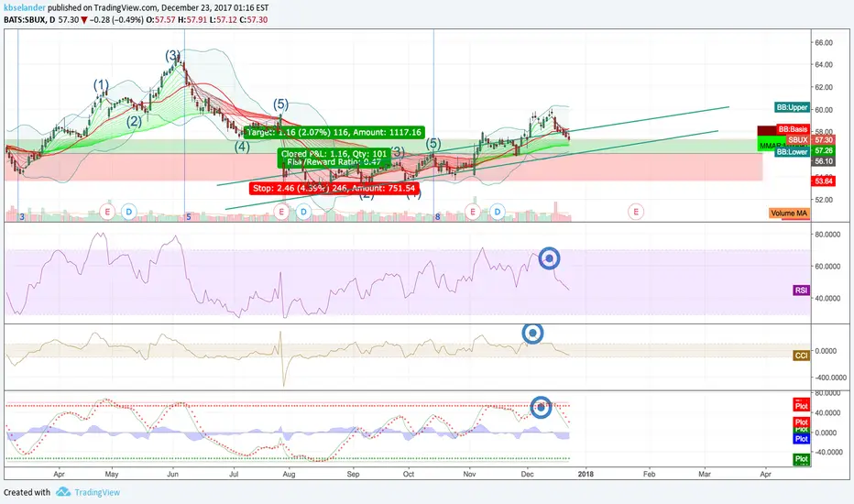Select the RSI indicator label
Viewport: 854px width, 504px height.
pyautogui.click(x=801, y=290)
